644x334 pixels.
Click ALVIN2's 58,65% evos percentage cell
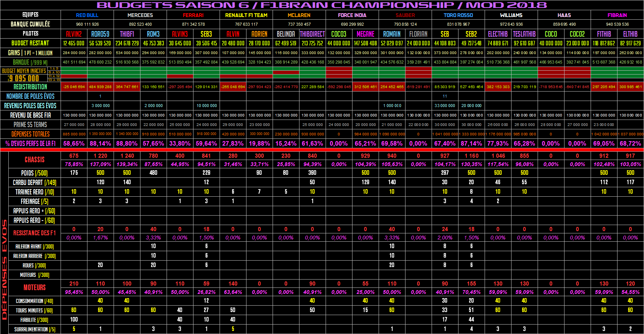[x=74, y=144]
